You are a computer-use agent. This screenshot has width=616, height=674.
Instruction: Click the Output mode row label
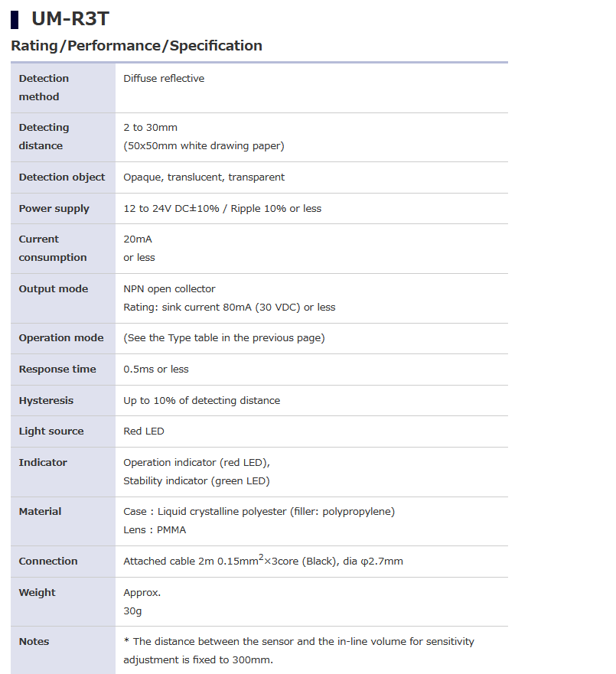[53, 288]
